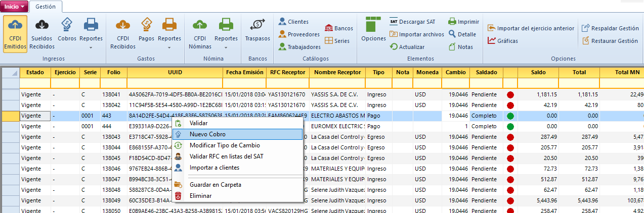
Task: Click the filter field under Estado column
Action: click(35, 83)
